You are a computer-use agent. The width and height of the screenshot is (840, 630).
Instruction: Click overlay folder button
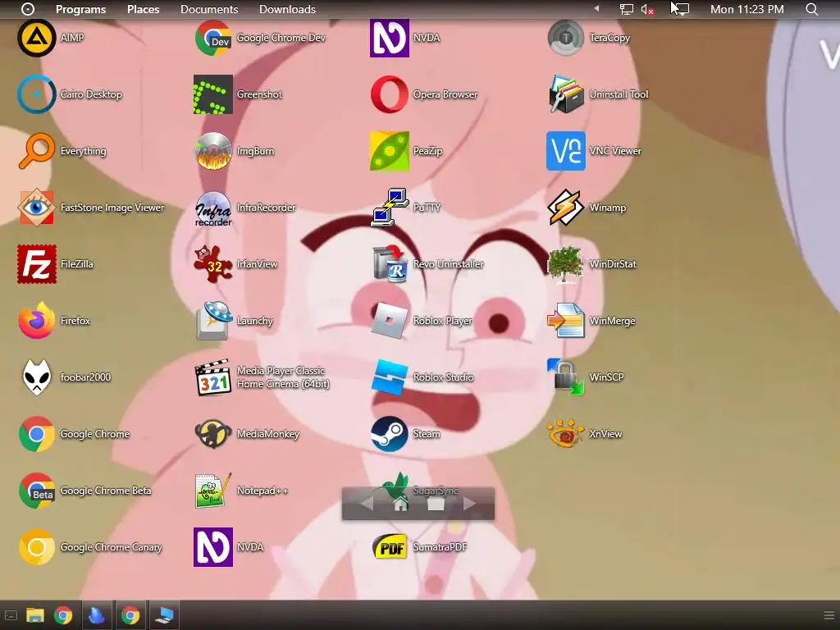[436, 504]
